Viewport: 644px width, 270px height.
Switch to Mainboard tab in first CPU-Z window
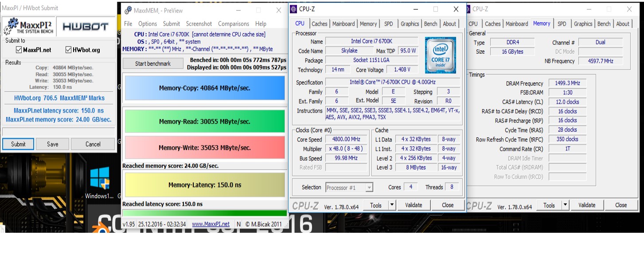pyautogui.click(x=343, y=24)
